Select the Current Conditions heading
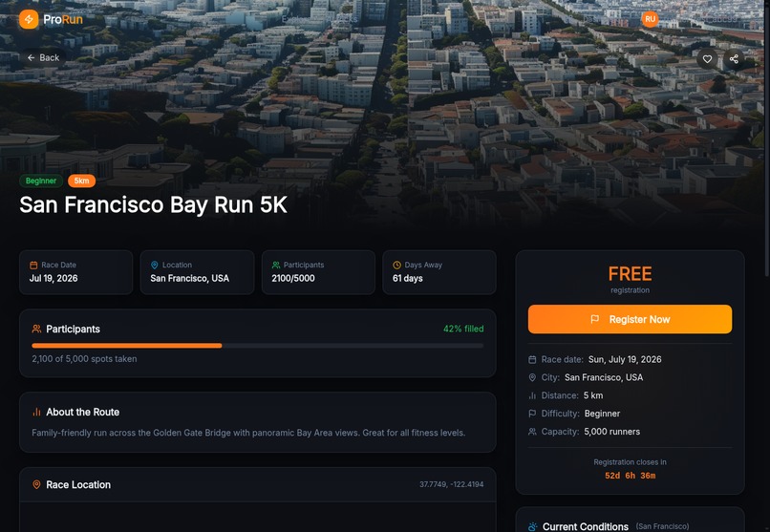Viewport: 770px width, 532px height. point(586,526)
